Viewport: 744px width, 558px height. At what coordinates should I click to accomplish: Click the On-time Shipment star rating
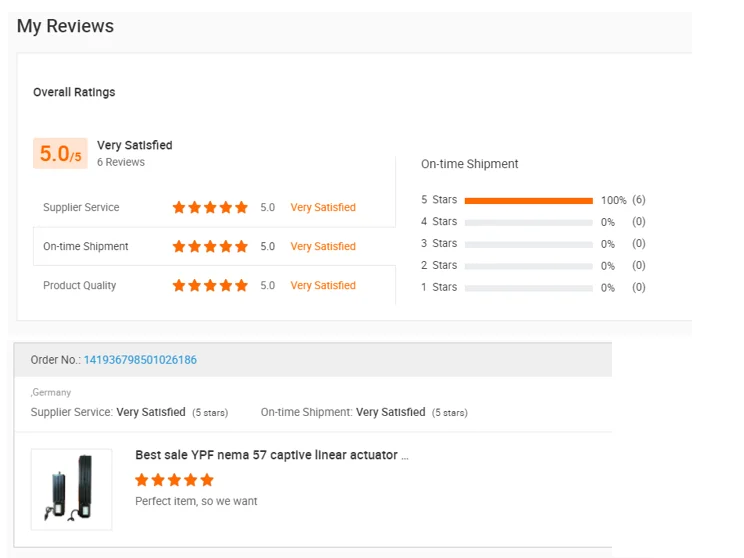(x=210, y=246)
